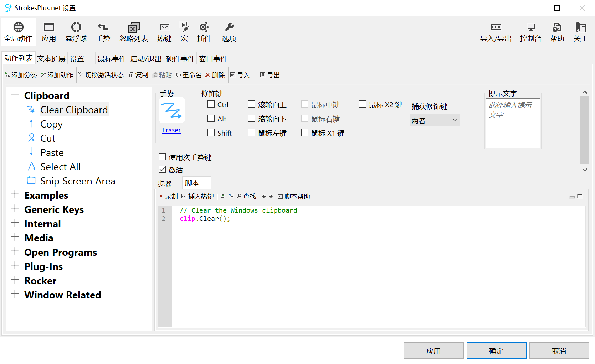This screenshot has height=364, width=595.
Task: Uncheck the 激活 active checkbox
Action: point(162,170)
